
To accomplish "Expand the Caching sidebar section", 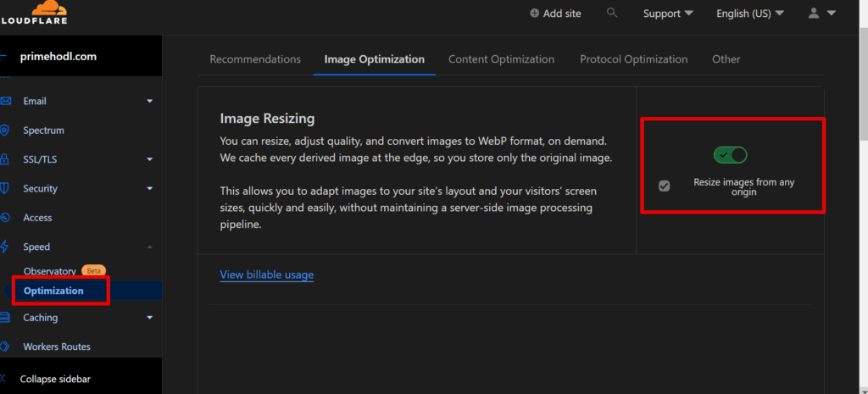I will coord(149,318).
